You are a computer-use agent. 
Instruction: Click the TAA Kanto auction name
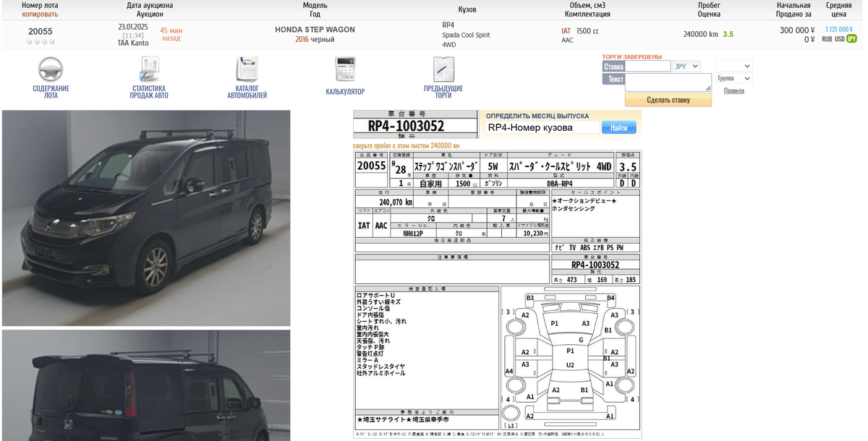(x=133, y=43)
